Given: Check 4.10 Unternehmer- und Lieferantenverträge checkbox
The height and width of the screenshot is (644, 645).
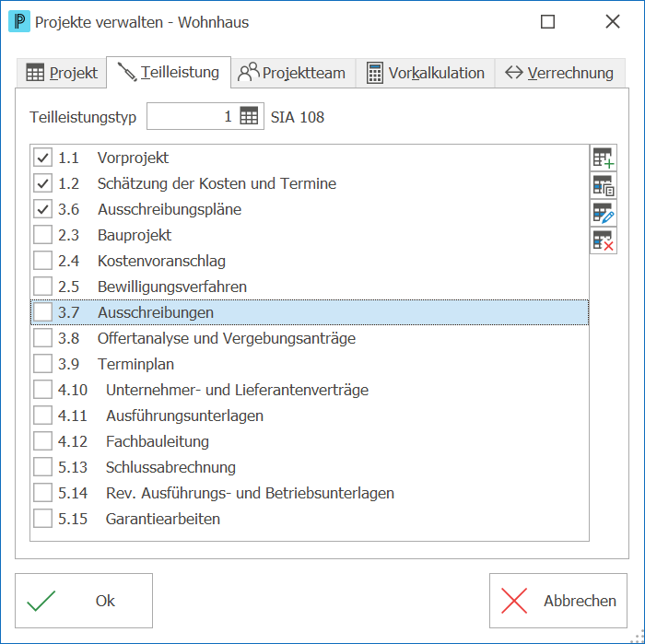Looking at the screenshot, I should point(42,390).
